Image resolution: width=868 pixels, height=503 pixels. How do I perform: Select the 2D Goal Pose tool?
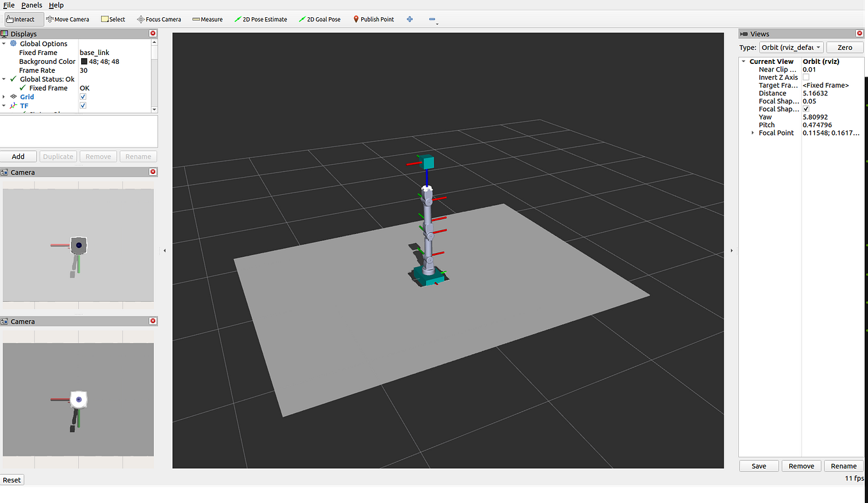[x=320, y=19]
